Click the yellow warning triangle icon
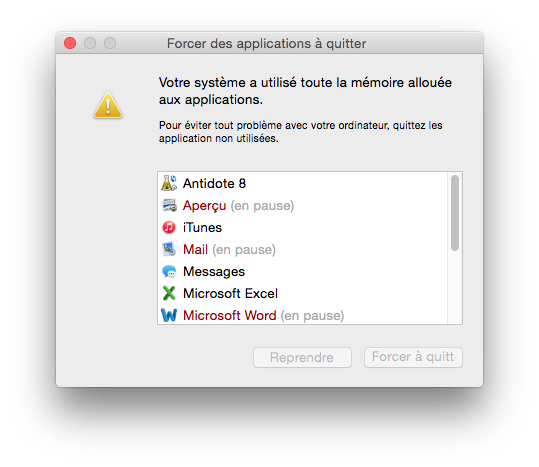Image resolution: width=539 pixels, height=467 pixels. pos(108,105)
